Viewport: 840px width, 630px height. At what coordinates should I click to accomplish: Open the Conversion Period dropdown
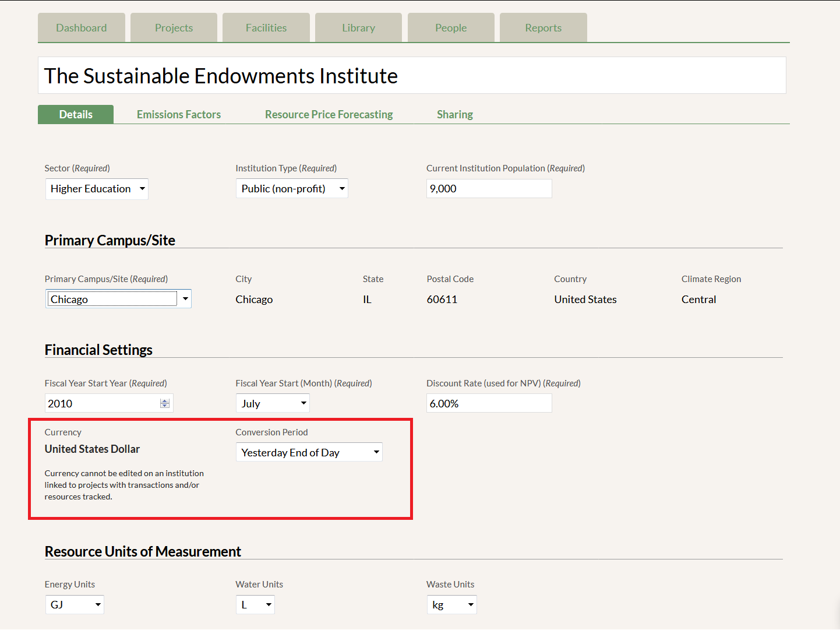click(309, 452)
